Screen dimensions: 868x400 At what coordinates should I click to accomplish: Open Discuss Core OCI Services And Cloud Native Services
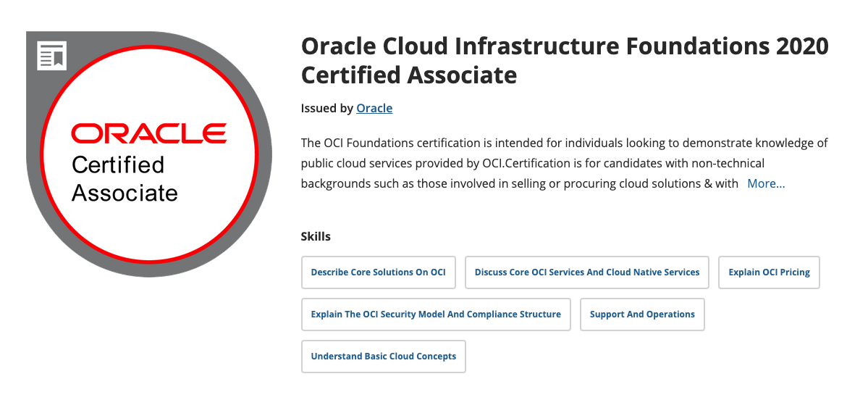tap(587, 272)
